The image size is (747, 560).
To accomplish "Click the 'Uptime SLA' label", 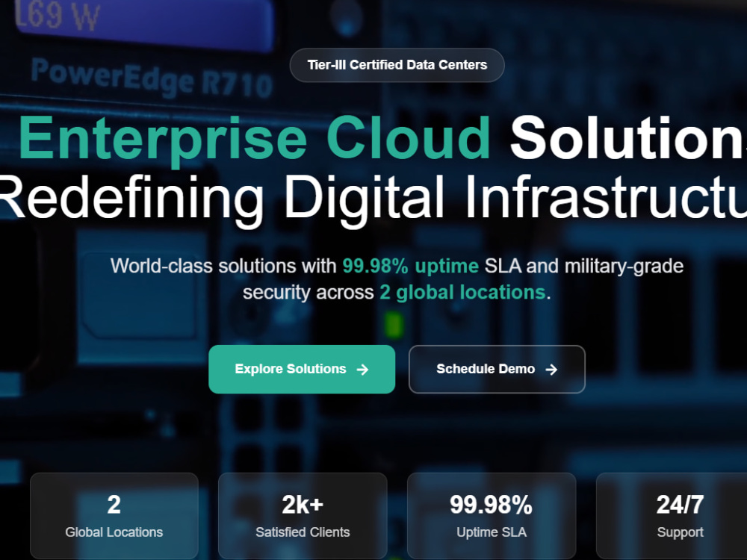I will [x=492, y=532].
